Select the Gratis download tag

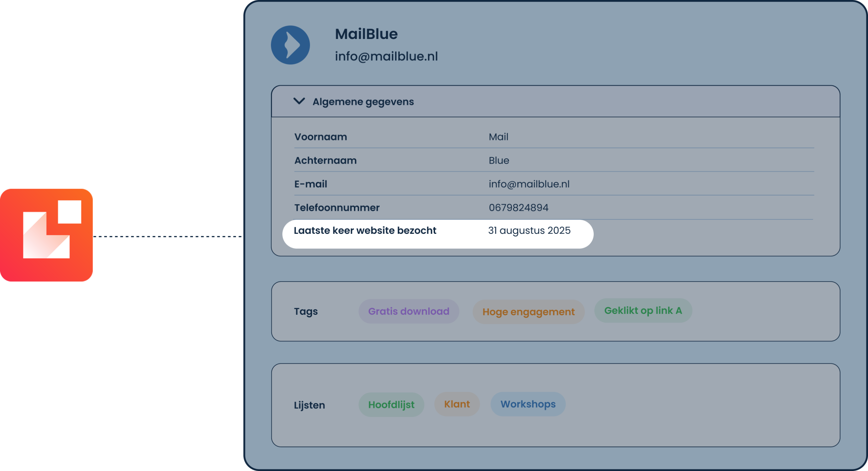[409, 311]
